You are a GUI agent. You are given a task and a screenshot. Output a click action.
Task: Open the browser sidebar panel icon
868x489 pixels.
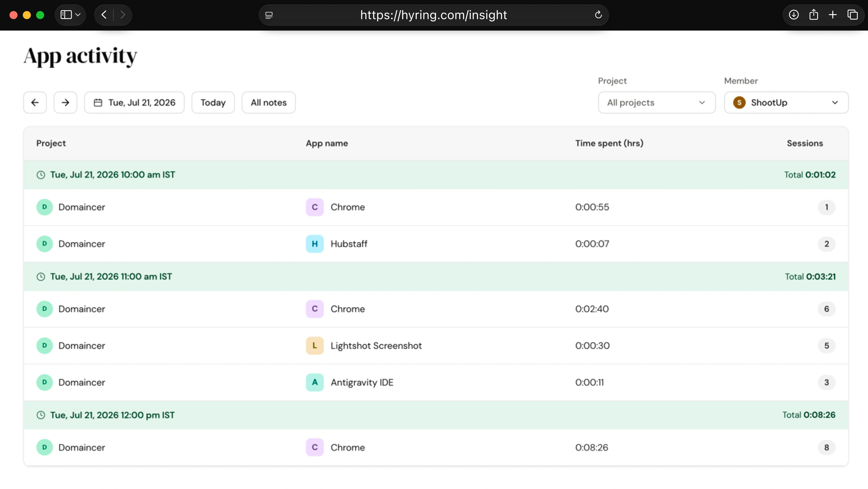click(x=66, y=15)
